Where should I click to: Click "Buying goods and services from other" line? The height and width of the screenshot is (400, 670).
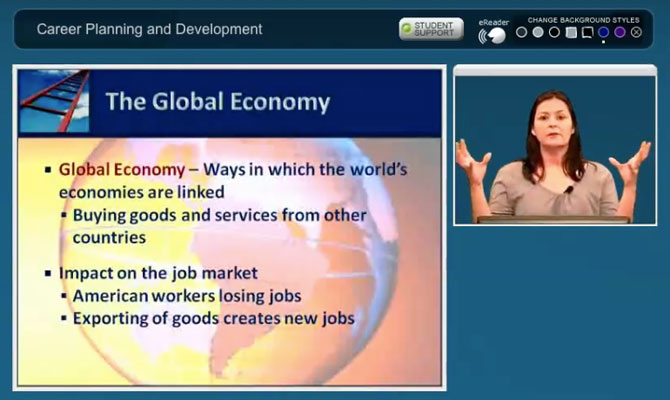click(x=220, y=215)
